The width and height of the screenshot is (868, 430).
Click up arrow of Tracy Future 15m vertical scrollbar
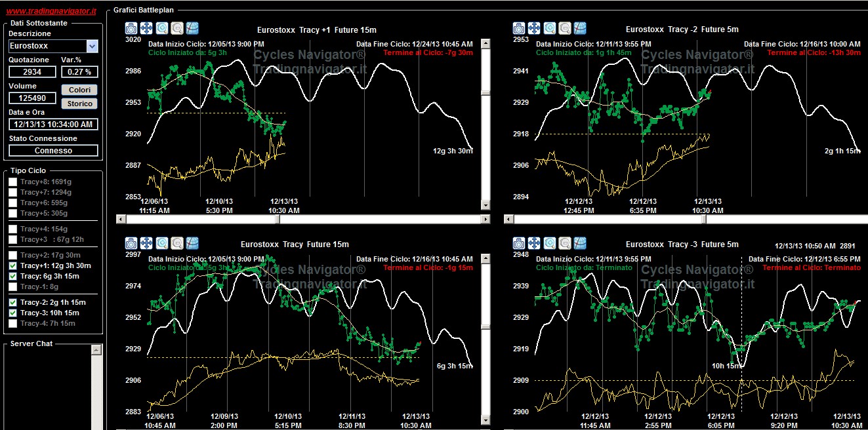[x=486, y=259]
